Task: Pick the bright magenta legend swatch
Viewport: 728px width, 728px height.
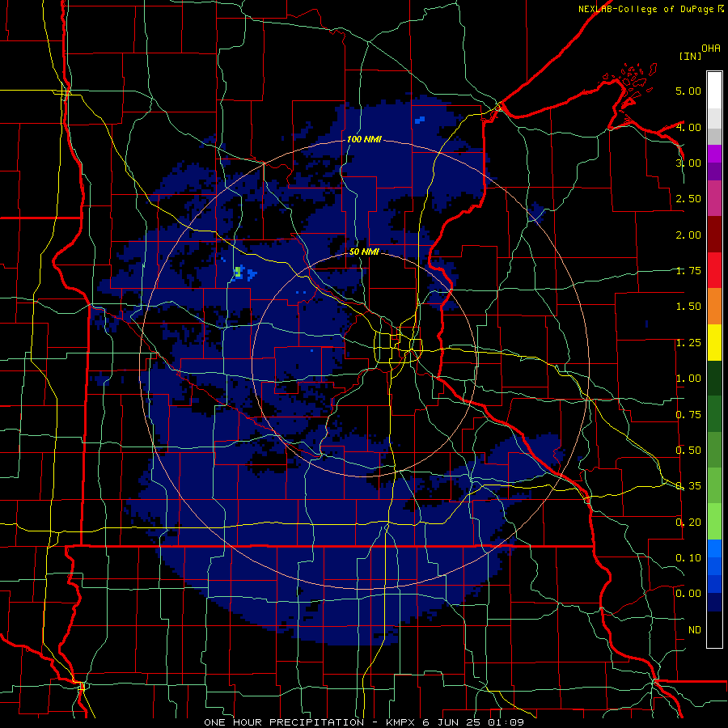Action: (714, 154)
